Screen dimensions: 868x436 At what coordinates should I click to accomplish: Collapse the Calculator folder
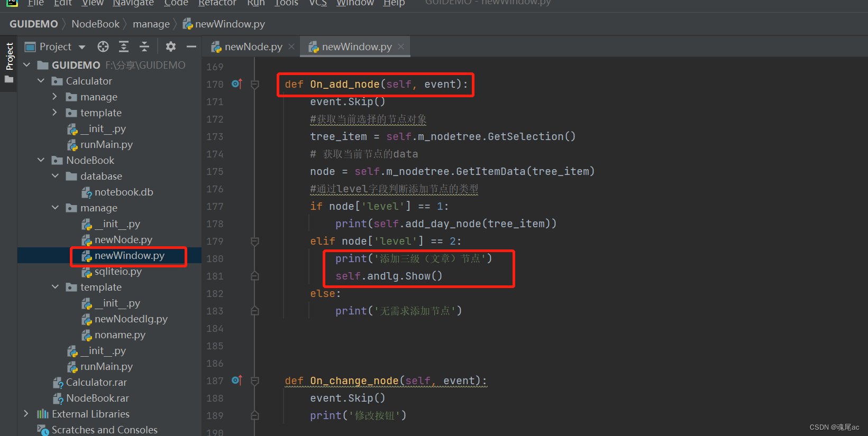(41, 81)
